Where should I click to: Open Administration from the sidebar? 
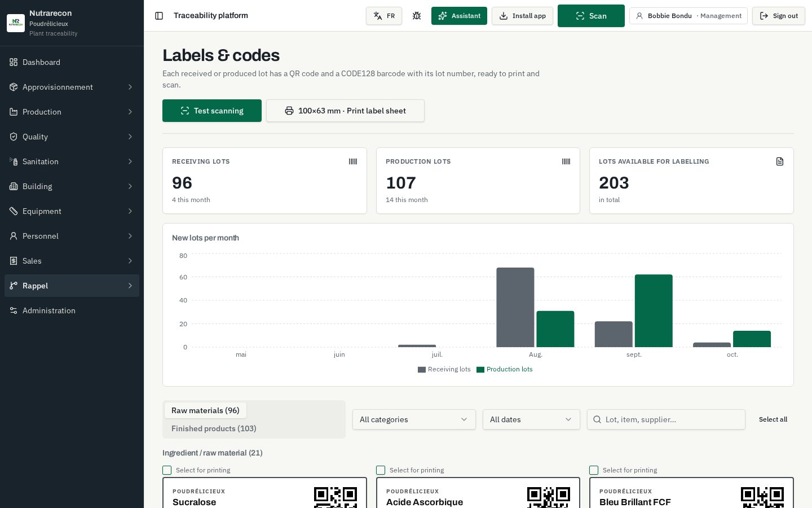72,310
